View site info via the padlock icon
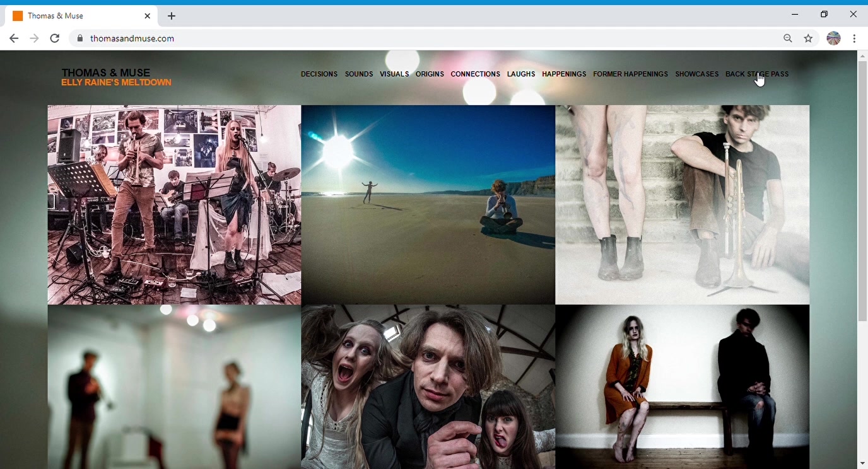Image resolution: width=868 pixels, height=469 pixels. [x=80, y=38]
